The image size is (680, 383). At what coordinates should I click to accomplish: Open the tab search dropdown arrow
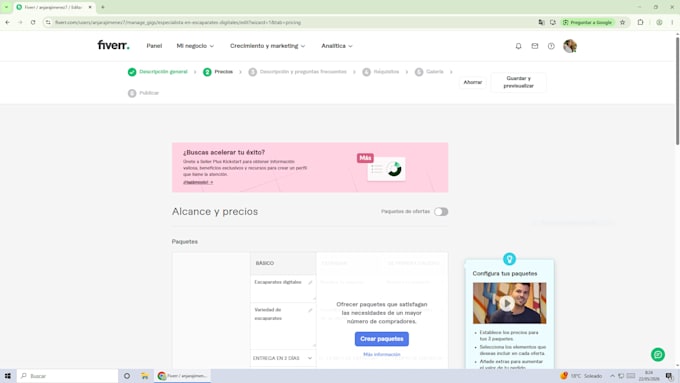point(6,7)
